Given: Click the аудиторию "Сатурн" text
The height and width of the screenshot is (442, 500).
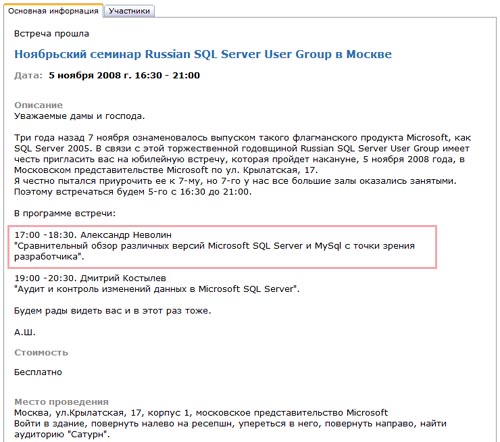Looking at the screenshot, I should [x=62, y=434].
